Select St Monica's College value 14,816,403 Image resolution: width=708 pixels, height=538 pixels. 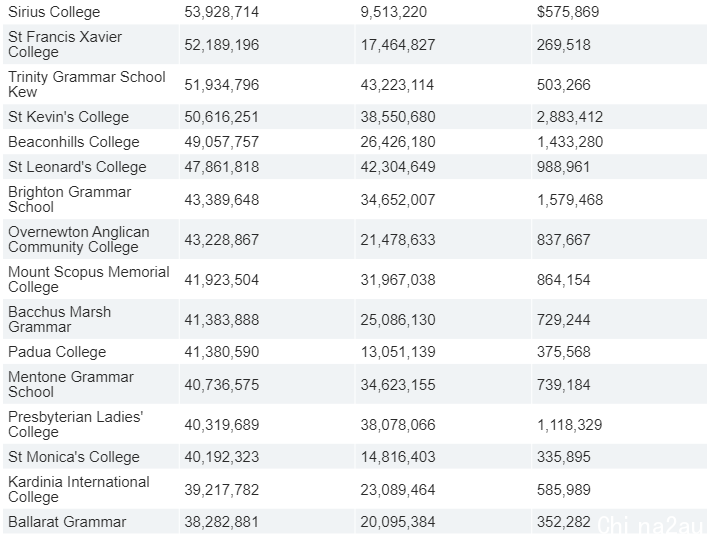398,457
